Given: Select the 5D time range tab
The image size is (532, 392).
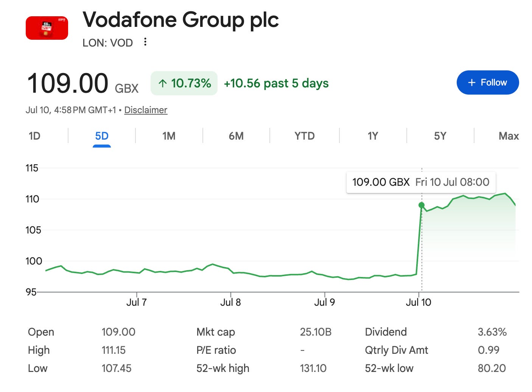Looking at the screenshot, I should tap(102, 136).
